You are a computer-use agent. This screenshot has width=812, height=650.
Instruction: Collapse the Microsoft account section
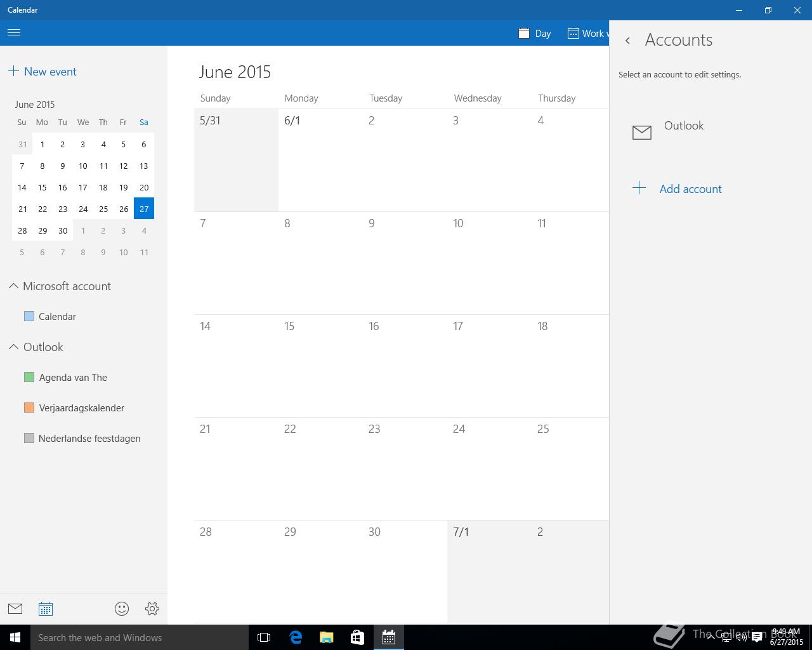(x=13, y=286)
